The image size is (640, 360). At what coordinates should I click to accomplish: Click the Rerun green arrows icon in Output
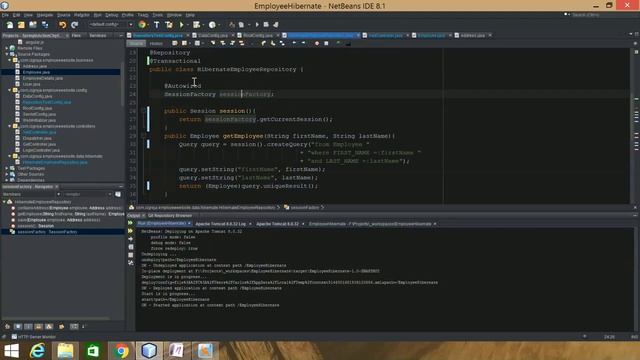130,223
